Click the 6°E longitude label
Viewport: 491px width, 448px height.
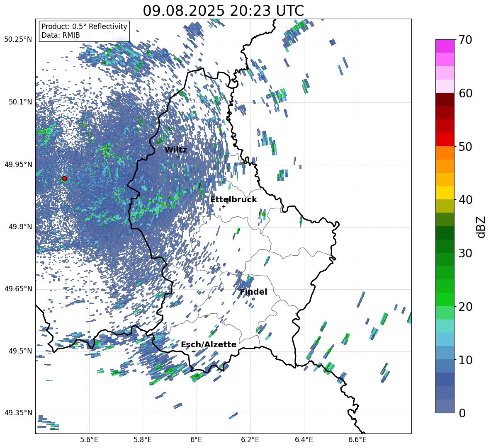click(x=196, y=440)
